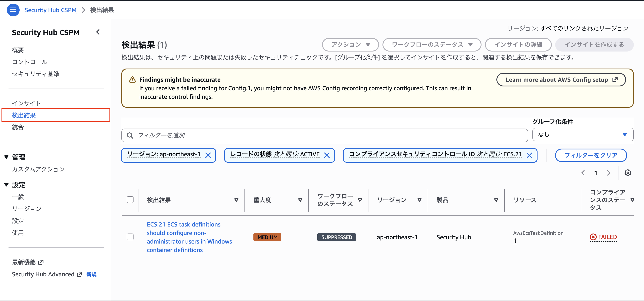644x301 pixels.
Task: Open the Security Hub Advanced link
Action: 43,274
